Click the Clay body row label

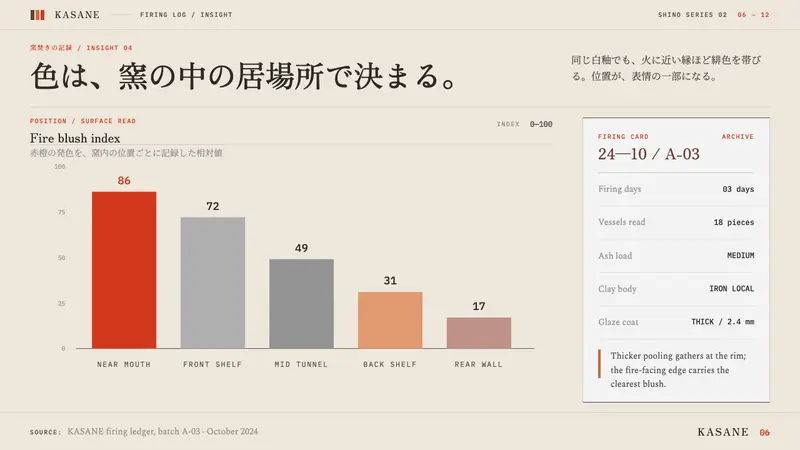(x=617, y=289)
